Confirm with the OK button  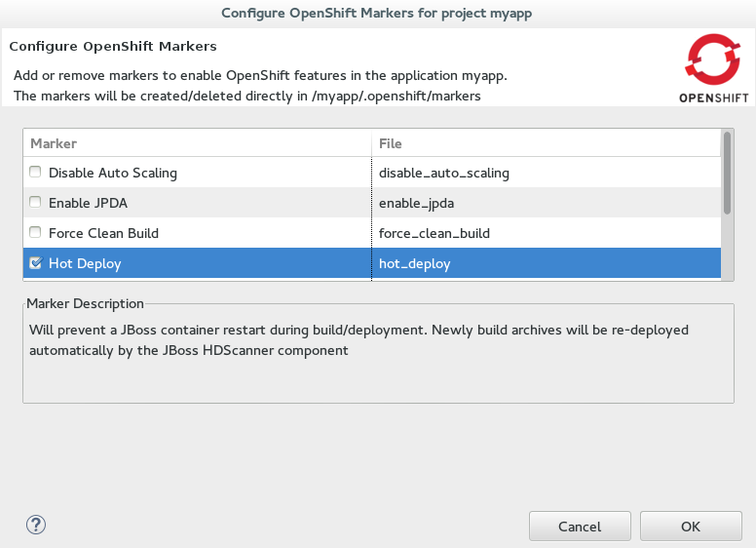click(x=691, y=527)
